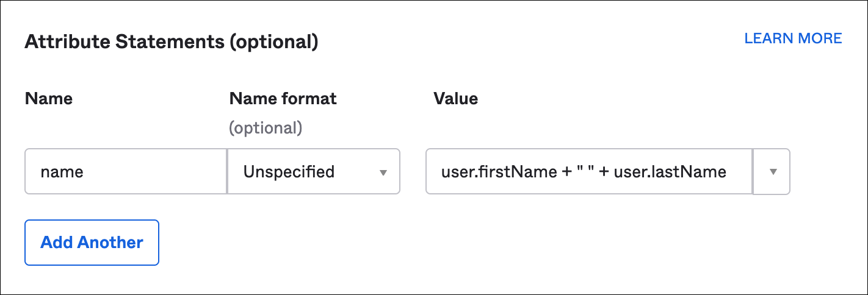Click the Name format column label
The width and height of the screenshot is (868, 295).
coord(283,99)
